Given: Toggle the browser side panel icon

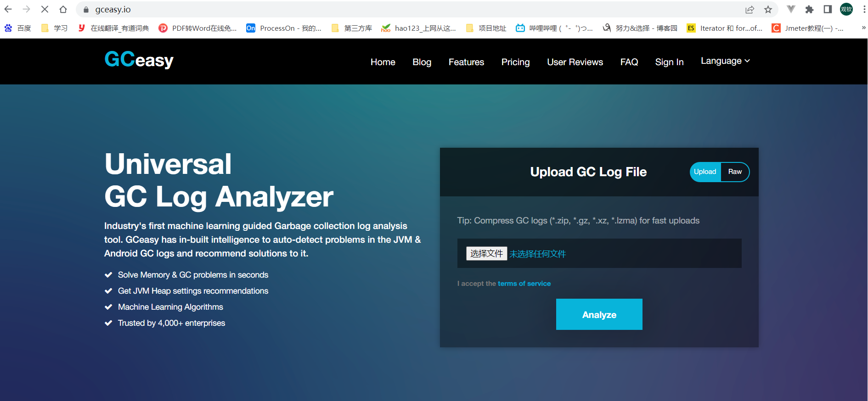Looking at the screenshot, I should tap(828, 9).
